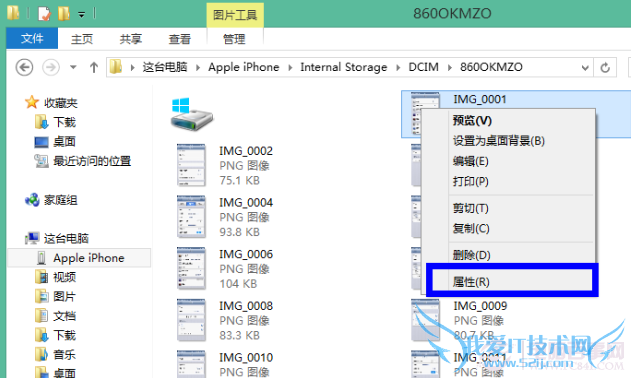631x378 pixels.
Task: Click the Windows drive icon in file area
Action: (x=192, y=114)
